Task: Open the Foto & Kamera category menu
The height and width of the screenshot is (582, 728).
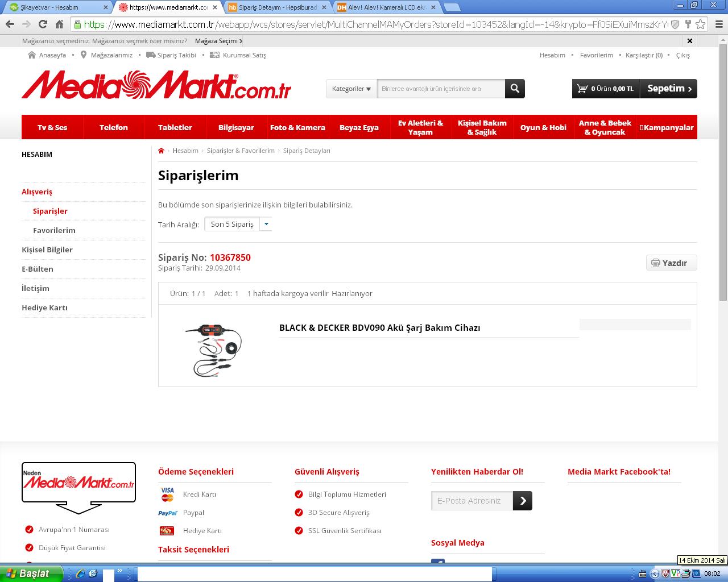Action: 297,127
